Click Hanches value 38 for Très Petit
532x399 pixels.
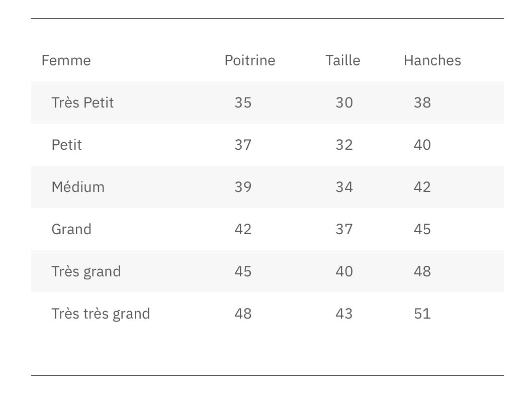(x=422, y=103)
